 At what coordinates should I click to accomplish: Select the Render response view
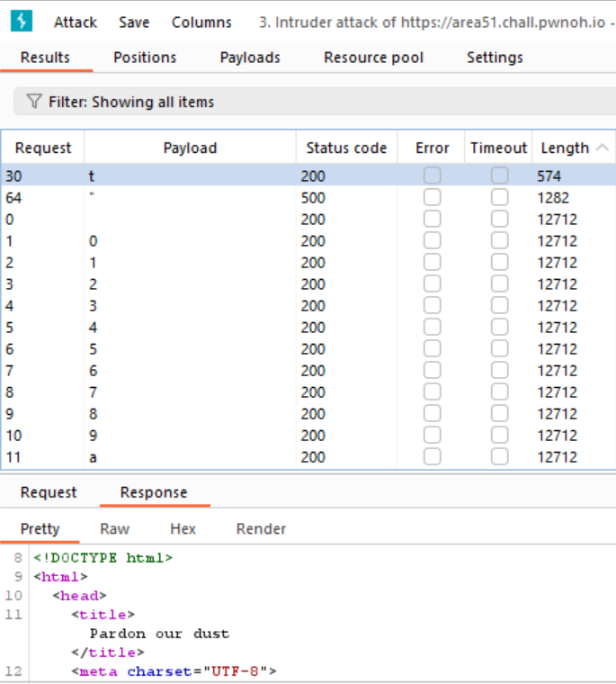pos(261,529)
